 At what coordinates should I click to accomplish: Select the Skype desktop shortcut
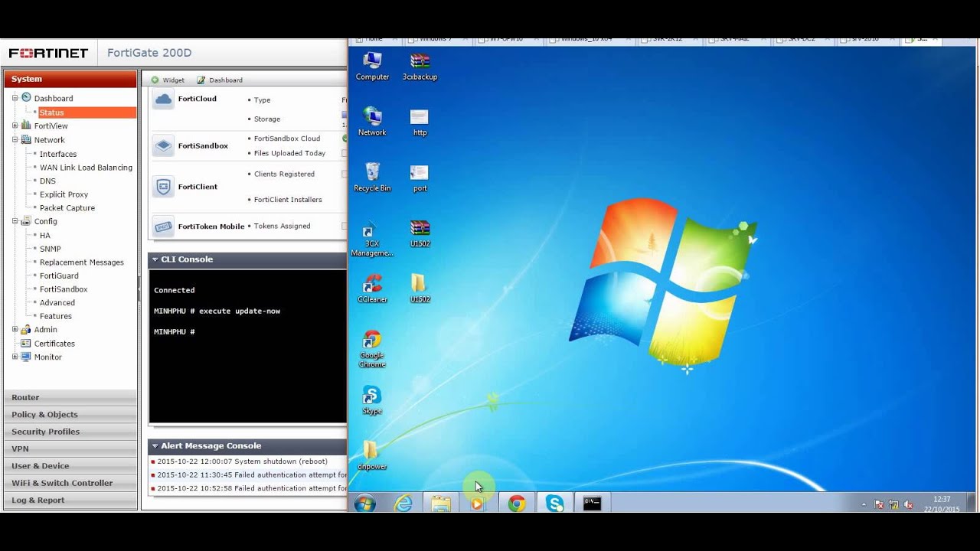click(x=372, y=400)
